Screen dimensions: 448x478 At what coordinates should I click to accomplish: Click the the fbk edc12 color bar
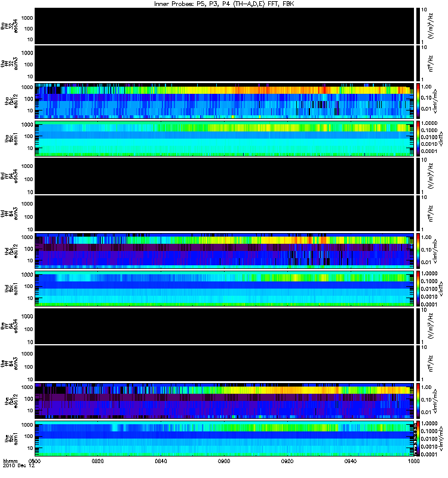(x=418, y=401)
